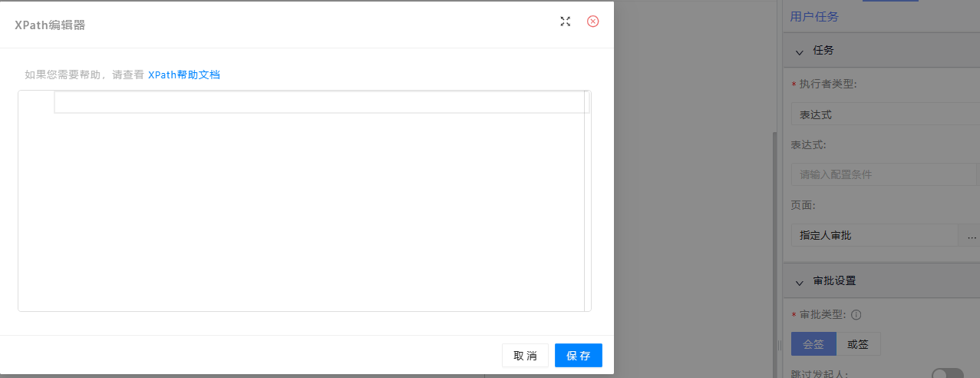Select the 会签 approval type

coord(813,344)
